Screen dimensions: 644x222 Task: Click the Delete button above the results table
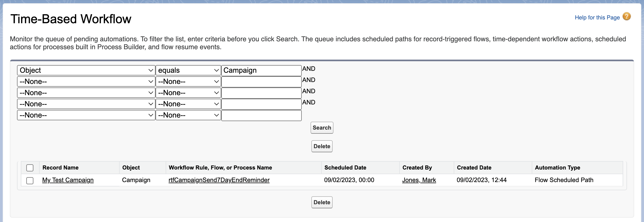click(x=322, y=146)
